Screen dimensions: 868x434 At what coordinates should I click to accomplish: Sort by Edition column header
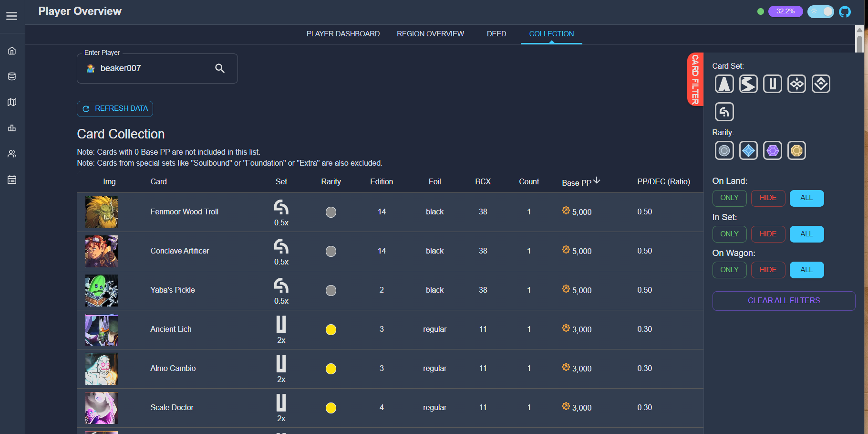pyautogui.click(x=382, y=182)
